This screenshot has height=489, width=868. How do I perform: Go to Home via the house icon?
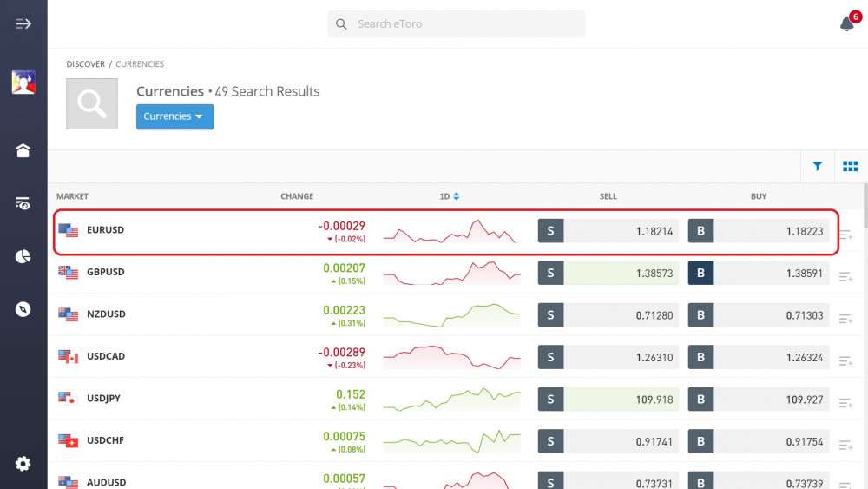(23, 150)
